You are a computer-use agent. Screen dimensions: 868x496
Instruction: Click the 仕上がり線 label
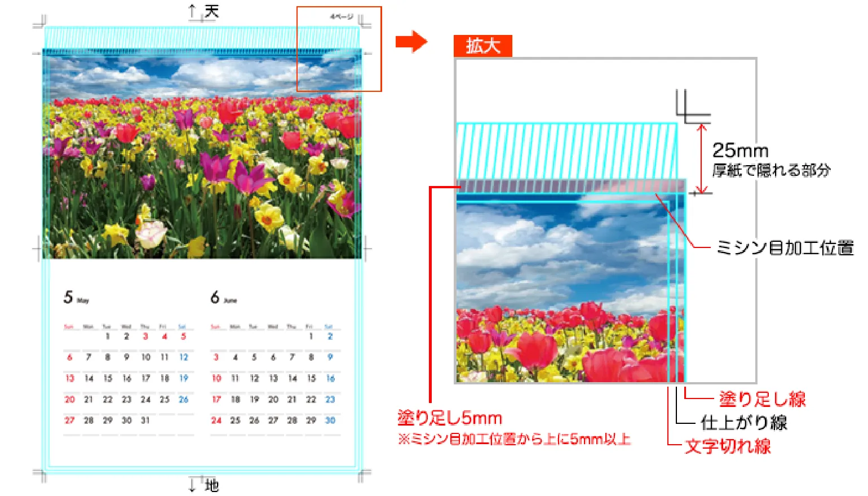743,423
